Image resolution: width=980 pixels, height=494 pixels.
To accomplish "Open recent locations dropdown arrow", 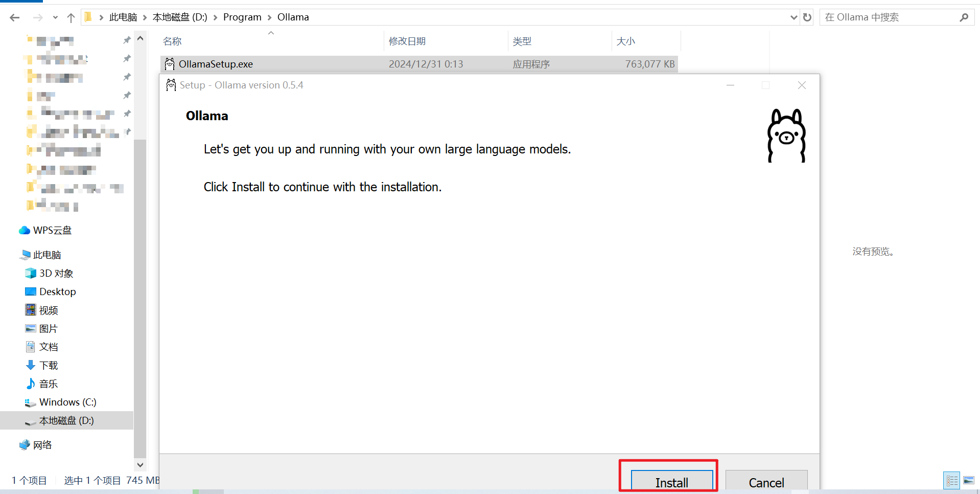I will click(55, 17).
